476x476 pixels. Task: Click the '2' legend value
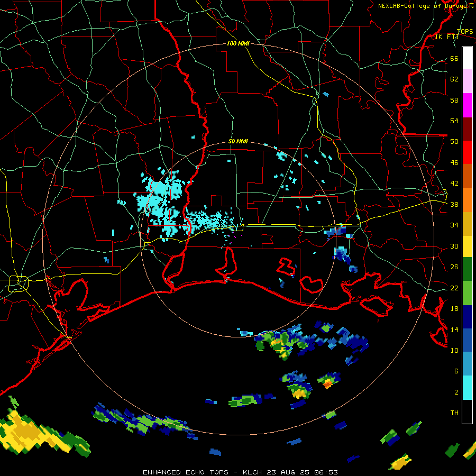(456, 392)
